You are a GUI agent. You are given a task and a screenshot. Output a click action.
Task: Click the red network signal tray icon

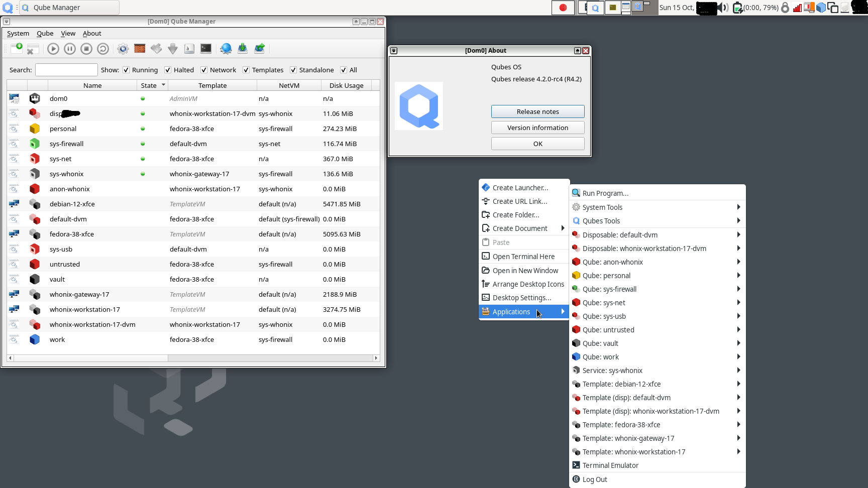point(797,8)
